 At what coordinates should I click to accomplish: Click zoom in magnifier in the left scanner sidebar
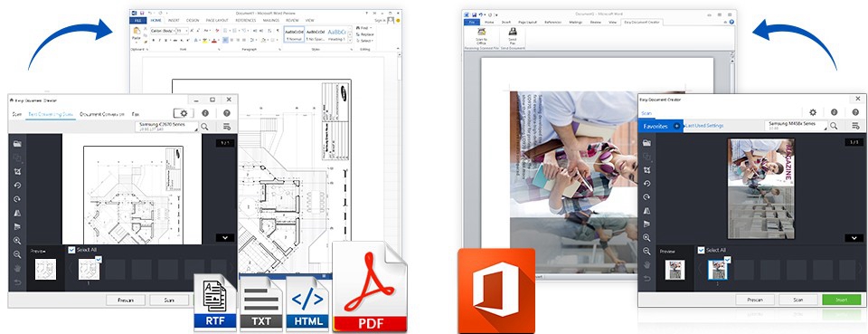18,241
